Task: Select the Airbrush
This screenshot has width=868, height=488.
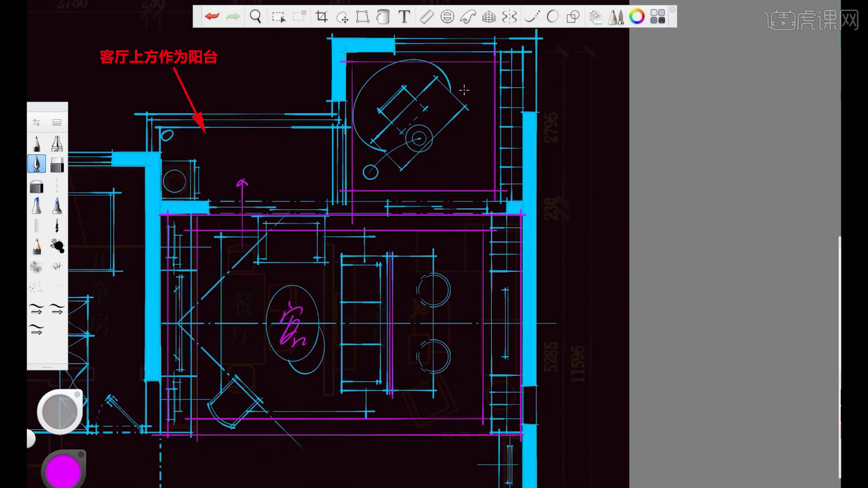Action: pos(57,144)
